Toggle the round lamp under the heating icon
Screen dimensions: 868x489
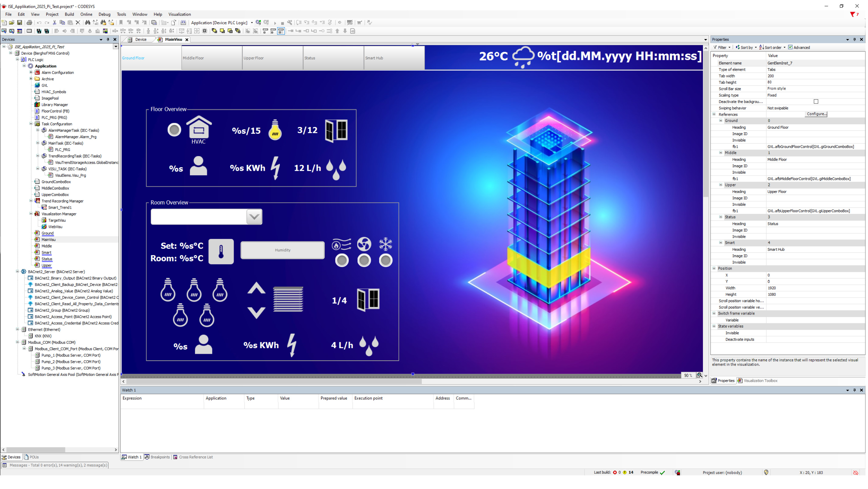(x=342, y=260)
